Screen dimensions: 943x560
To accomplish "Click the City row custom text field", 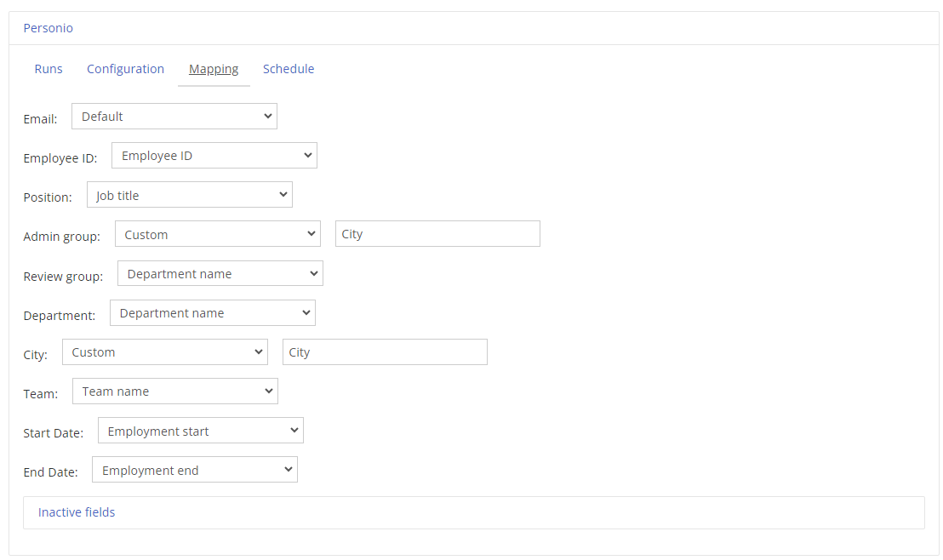I will point(385,351).
